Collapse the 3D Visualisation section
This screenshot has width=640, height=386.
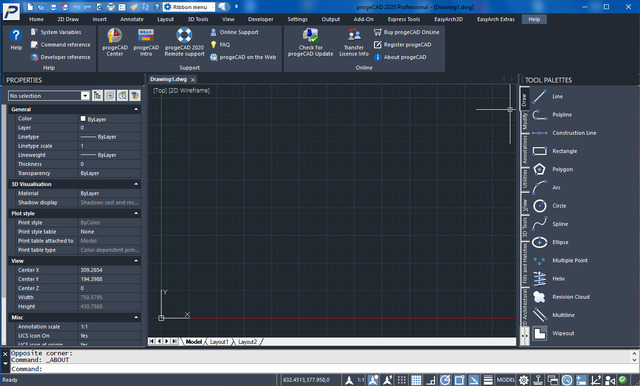click(136, 184)
